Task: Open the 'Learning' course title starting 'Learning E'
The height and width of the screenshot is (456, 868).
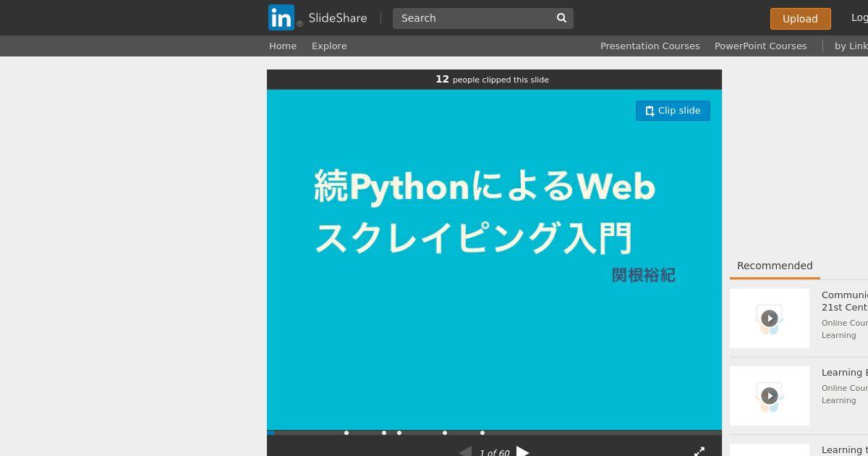Action: [845, 372]
